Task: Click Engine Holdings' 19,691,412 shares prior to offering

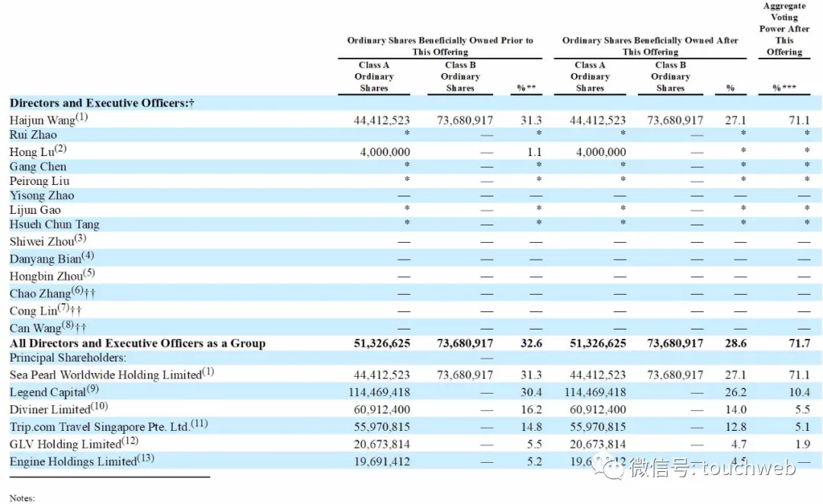Action: click(x=382, y=461)
